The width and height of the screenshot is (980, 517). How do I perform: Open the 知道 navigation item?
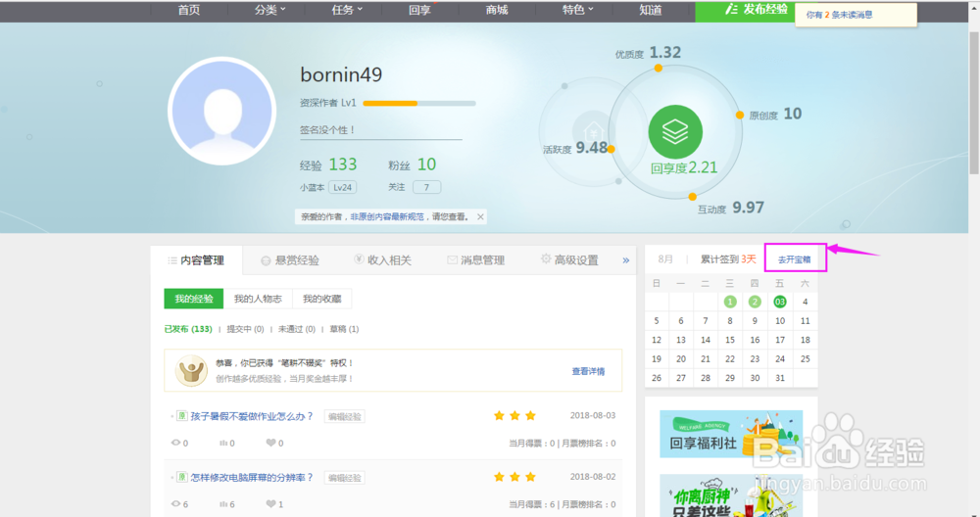point(651,10)
